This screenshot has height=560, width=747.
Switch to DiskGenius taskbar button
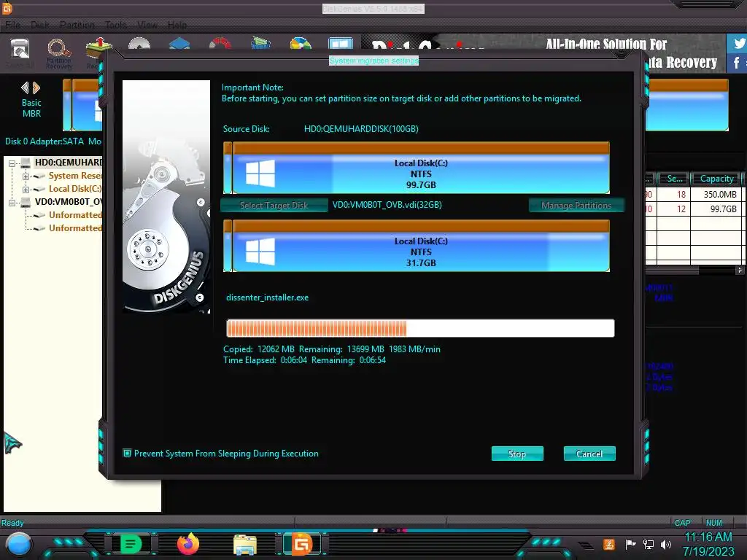click(302, 544)
